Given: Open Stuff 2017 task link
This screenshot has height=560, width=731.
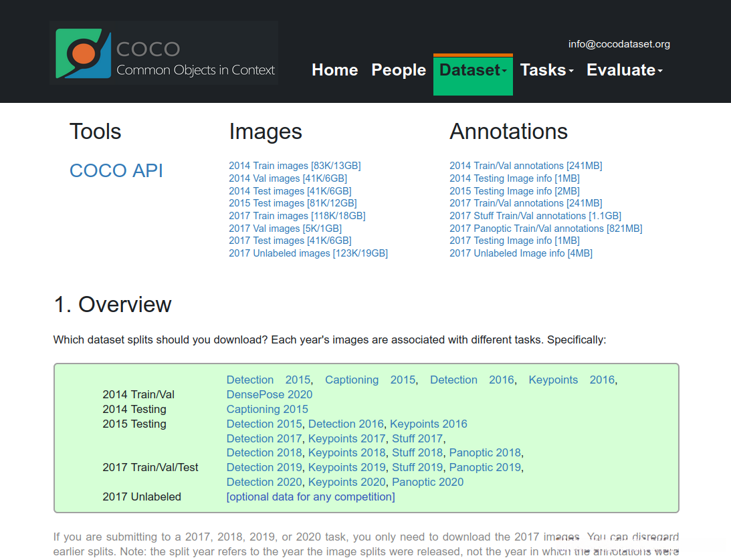Looking at the screenshot, I should [x=417, y=438].
